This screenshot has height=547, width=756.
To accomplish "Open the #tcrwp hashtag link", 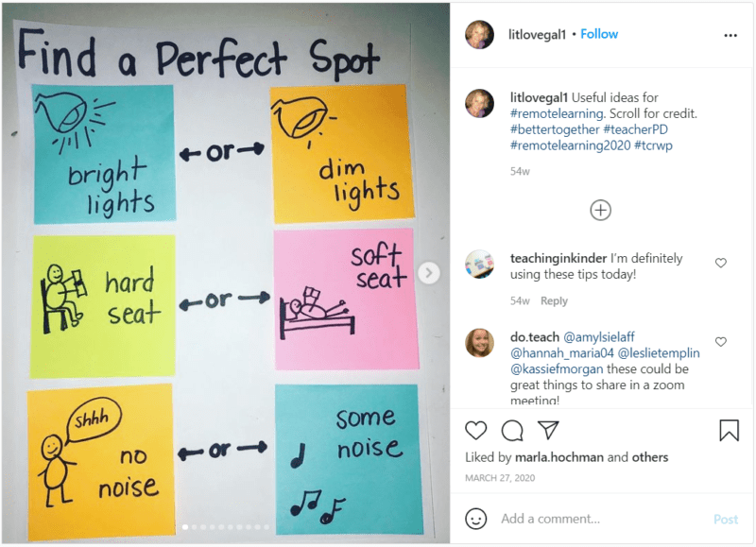I will pos(655,145).
